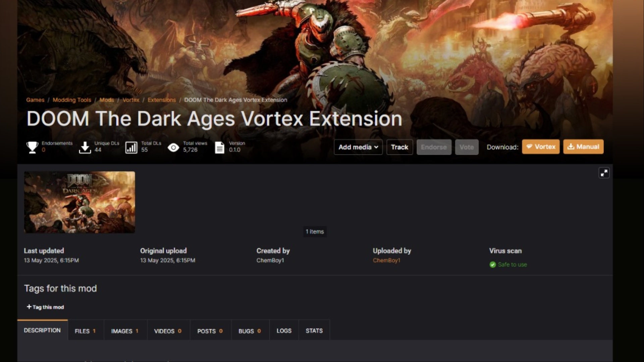This screenshot has height=362, width=644.
Task: Click the Endorsements trophy icon
Action: pos(32,147)
